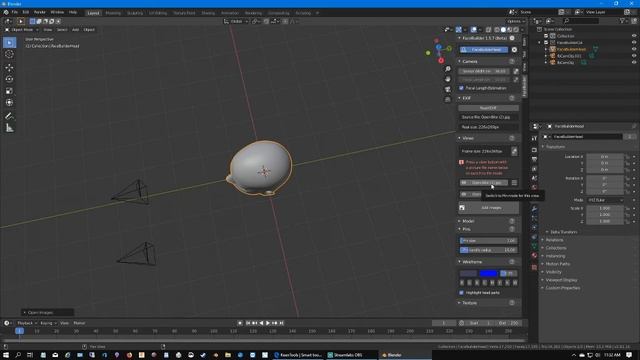Click the zoom magnifier viewport icon

[448, 69]
